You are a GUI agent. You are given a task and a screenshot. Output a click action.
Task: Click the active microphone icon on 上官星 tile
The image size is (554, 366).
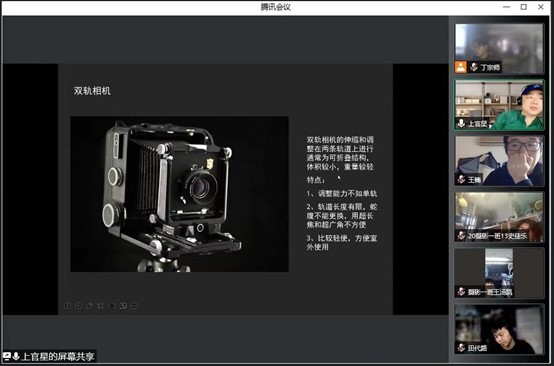[461, 123]
